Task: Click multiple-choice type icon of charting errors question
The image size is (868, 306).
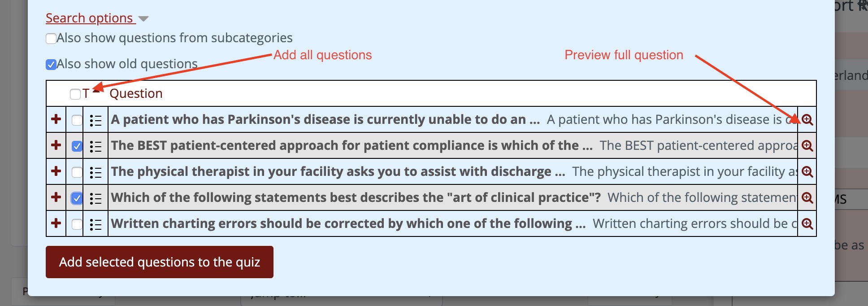Action: coord(95,224)
